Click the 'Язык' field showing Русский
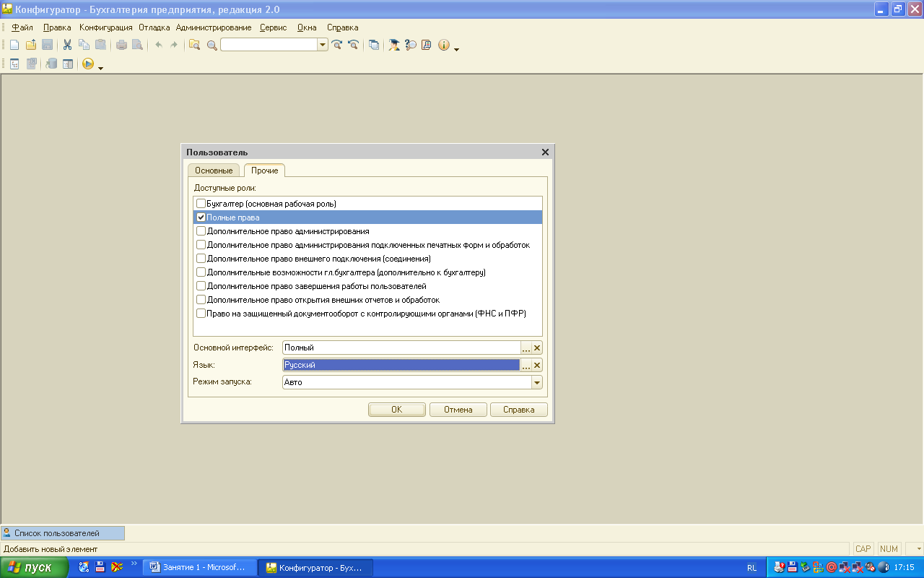924x578 pixels. point(401,365)
